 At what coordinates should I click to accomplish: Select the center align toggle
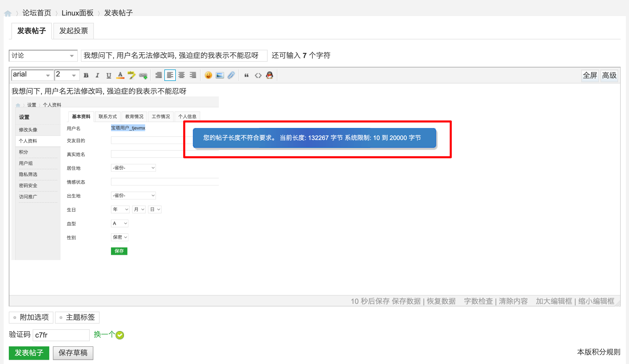181,75
